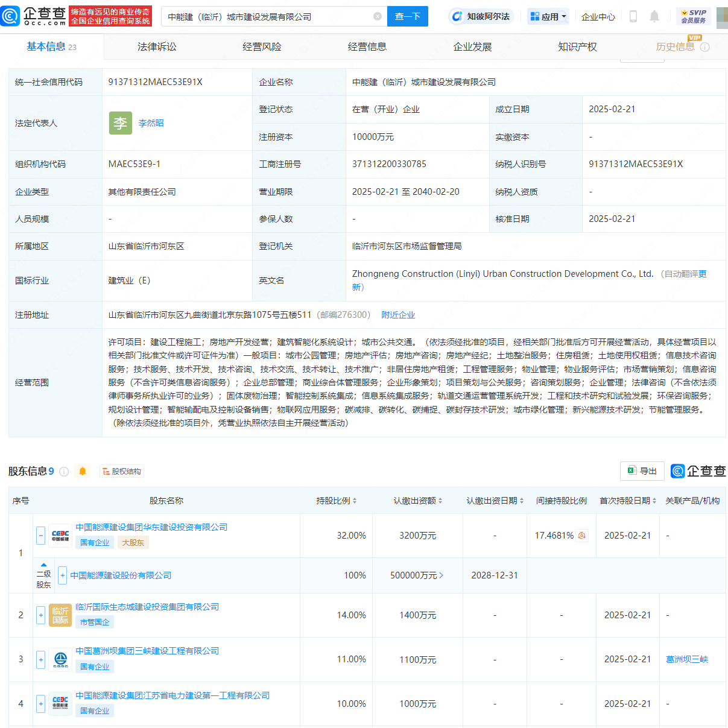Select the 组织机构代码 value MAEC53E9-1
The width and height of the screenshot is (728, 728).
click(135, 164)
